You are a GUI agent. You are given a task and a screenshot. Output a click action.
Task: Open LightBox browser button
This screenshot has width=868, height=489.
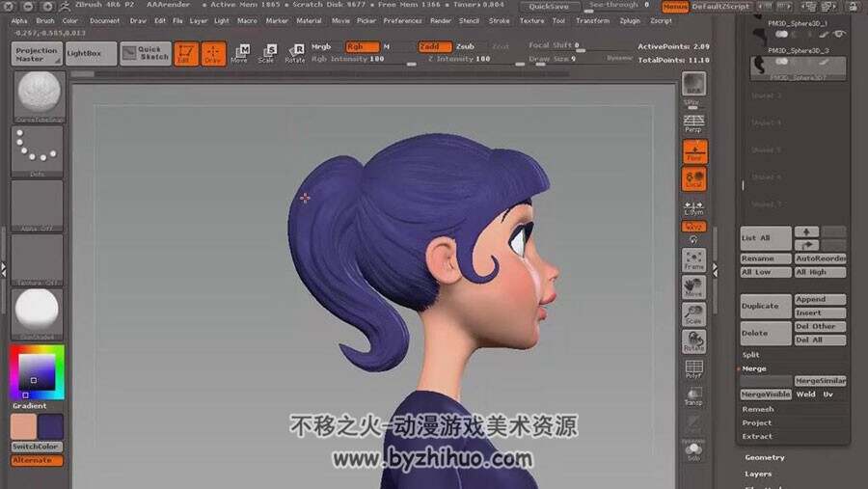[91, 54]
